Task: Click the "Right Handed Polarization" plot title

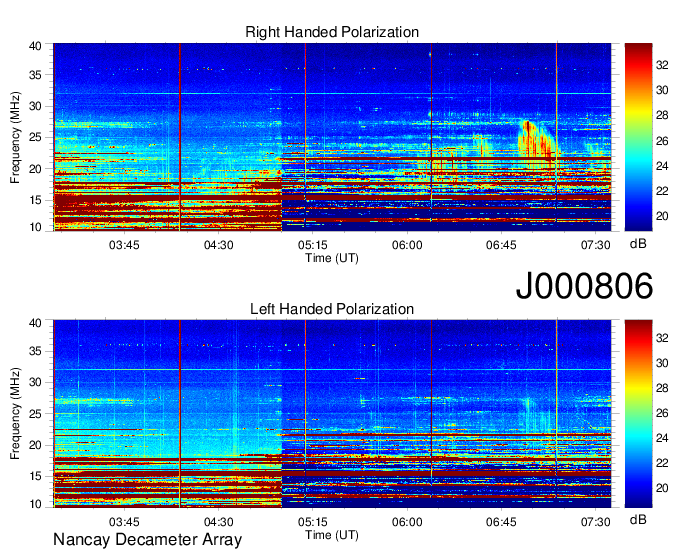Action: 332,32
